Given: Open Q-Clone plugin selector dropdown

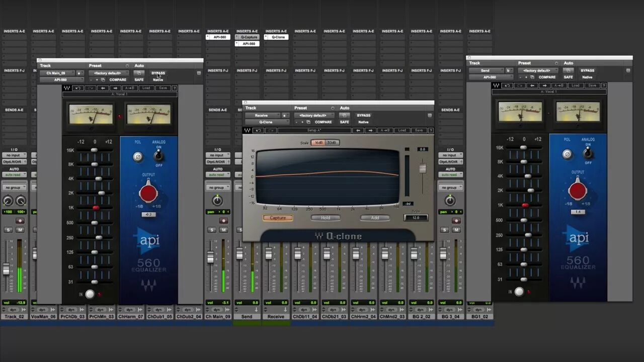Looking at the screenshot, I should click(x=267, y=122).
